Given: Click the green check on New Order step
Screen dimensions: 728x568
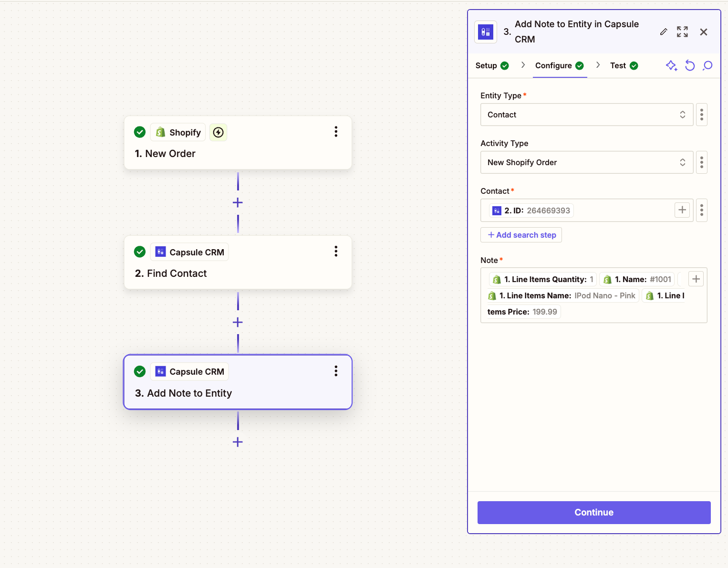Looking at the screenshot, I should coord(140,132).
